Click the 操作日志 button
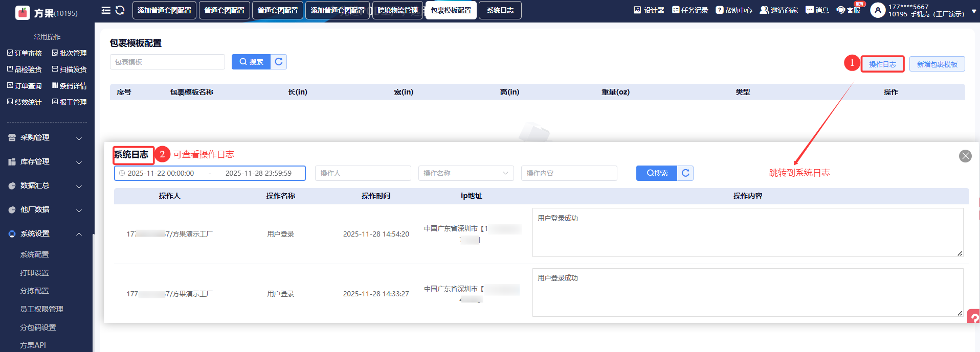The image size is (980, 352). pyautogui.click(x=882, y=64)
